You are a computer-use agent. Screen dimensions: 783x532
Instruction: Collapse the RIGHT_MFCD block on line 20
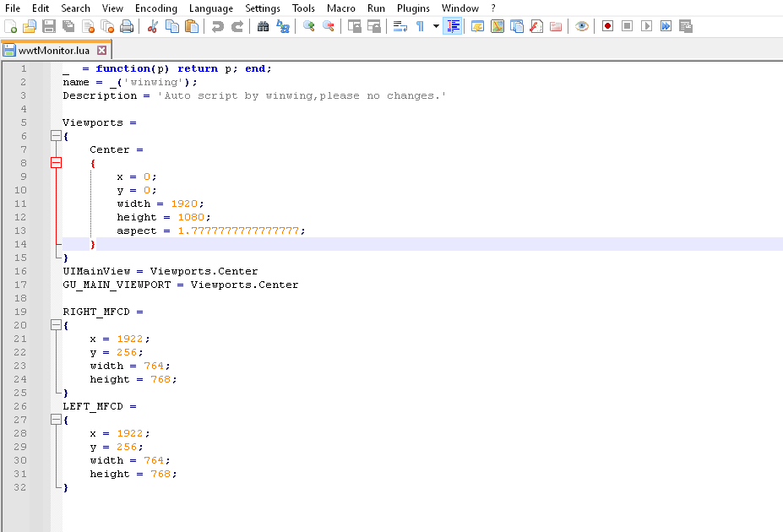57,325
